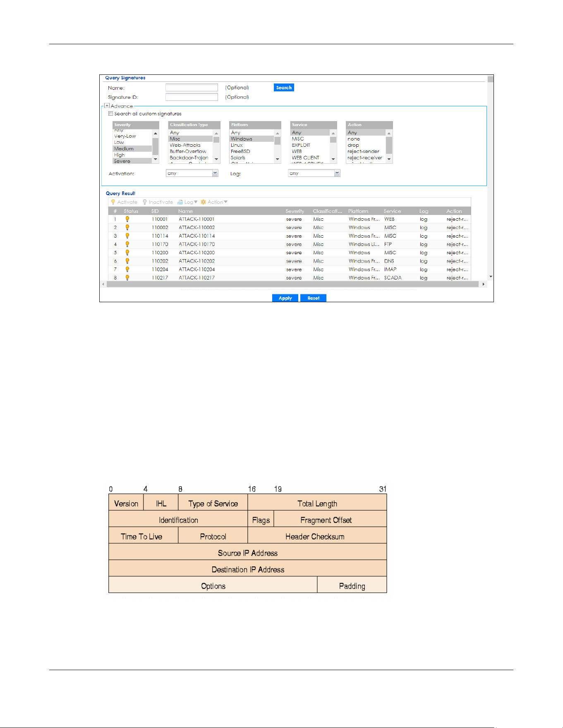Enable Search all custom signatures checkbox
The image size is (563, 728).
[110, 114]
